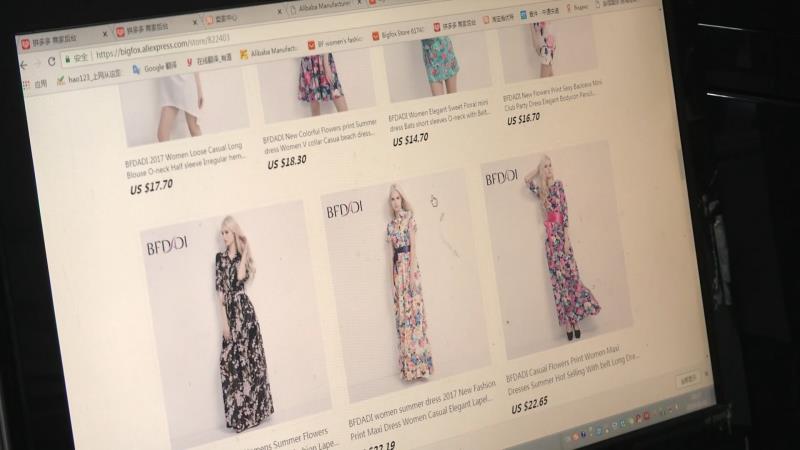Click the colorful floral maxi dress image
Image resolution: width=800 pixels, height=450 pixels.
tap(408, 295)
